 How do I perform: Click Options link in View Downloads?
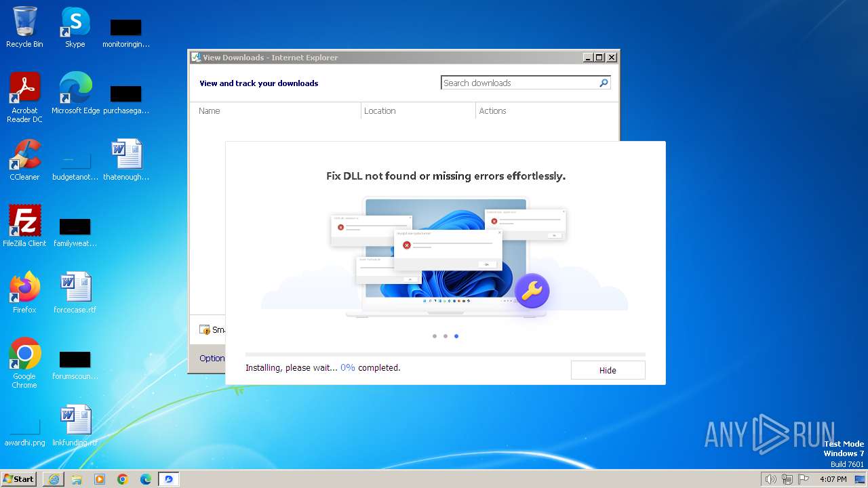point(212,358)
